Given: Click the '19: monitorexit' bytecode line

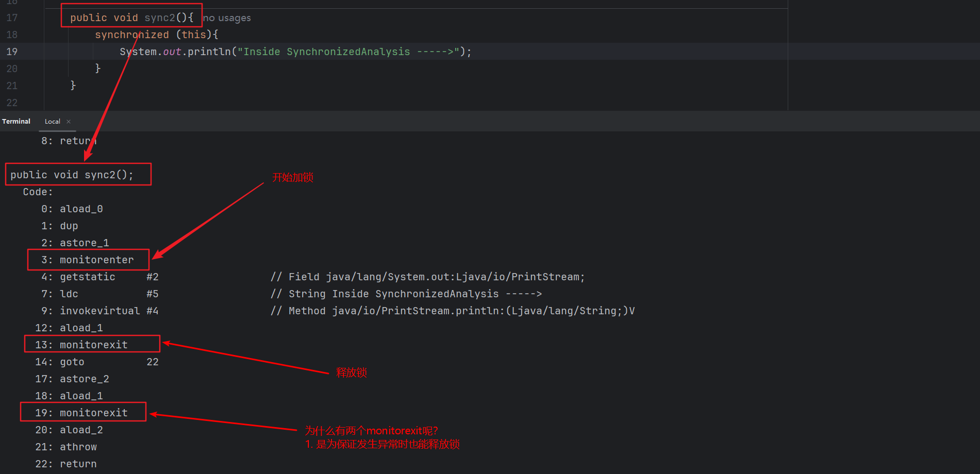Looking at the screenshot, I should point(82,413).
